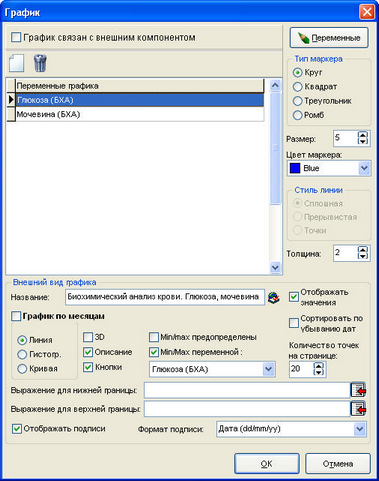Toggle Кнопки checkbox

(88, 367)
